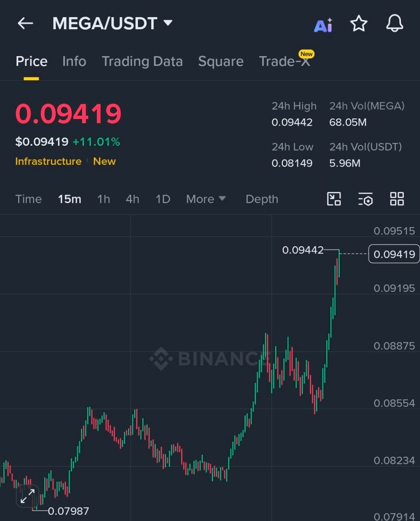Open the four-square grid layout icon
The width and height of the screenshot is (420, 521).
(x=397, y=199)
